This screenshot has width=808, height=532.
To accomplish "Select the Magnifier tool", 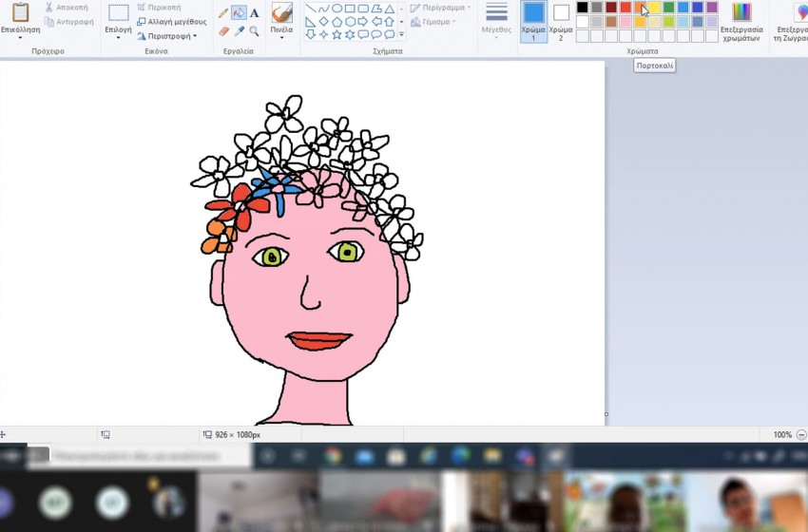I will pyautogui.click(x=254, y=31).
